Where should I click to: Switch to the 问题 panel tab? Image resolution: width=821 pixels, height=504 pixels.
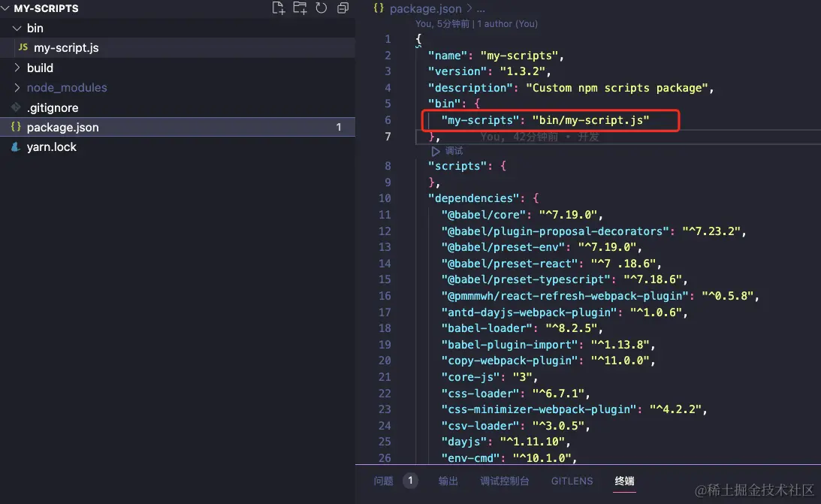tap(383, 481)
